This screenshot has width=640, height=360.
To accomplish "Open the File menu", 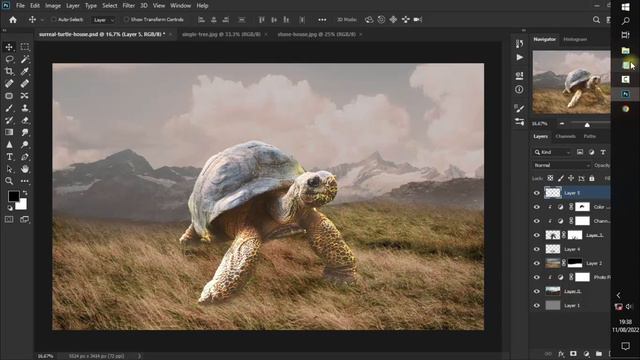I will point(20,6).
